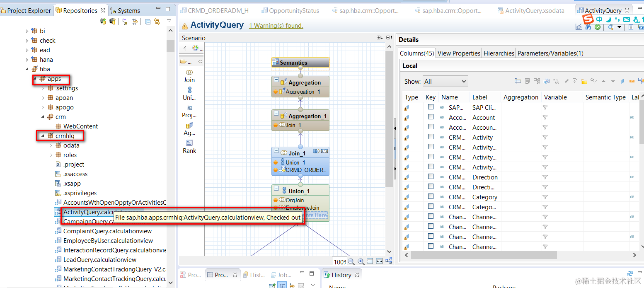Screen dimensions: 644x288
Task: Click the join type icon on the Join_1 node
Action: [x=316, y=151]
